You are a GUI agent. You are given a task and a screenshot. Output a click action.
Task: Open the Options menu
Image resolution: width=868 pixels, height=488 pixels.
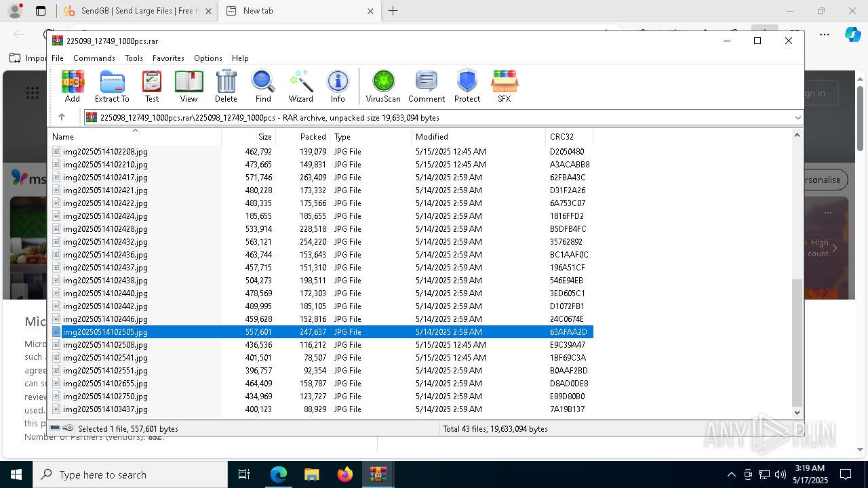click(208, 58)
